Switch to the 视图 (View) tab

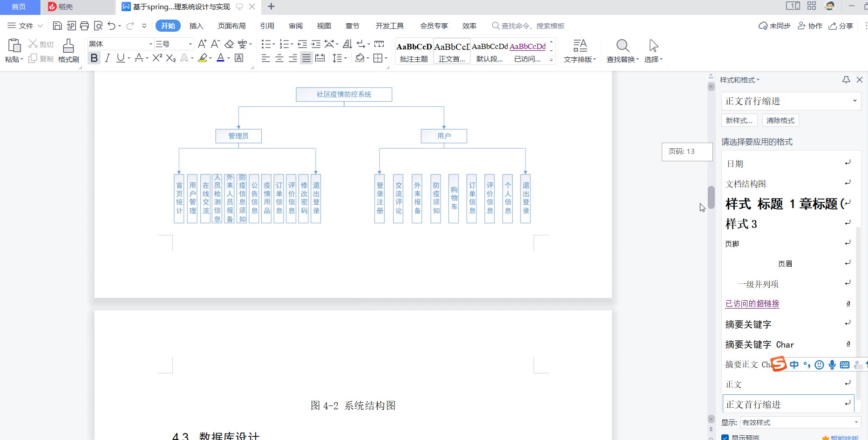pyautogui.click(x=324, y=26)
